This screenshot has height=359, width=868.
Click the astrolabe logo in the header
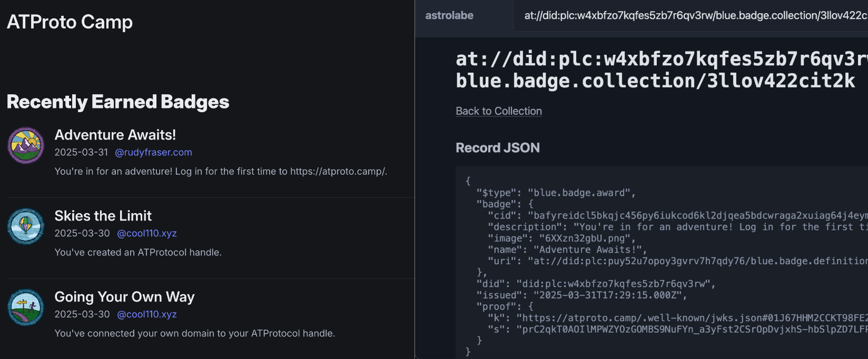tap(449, 16)
